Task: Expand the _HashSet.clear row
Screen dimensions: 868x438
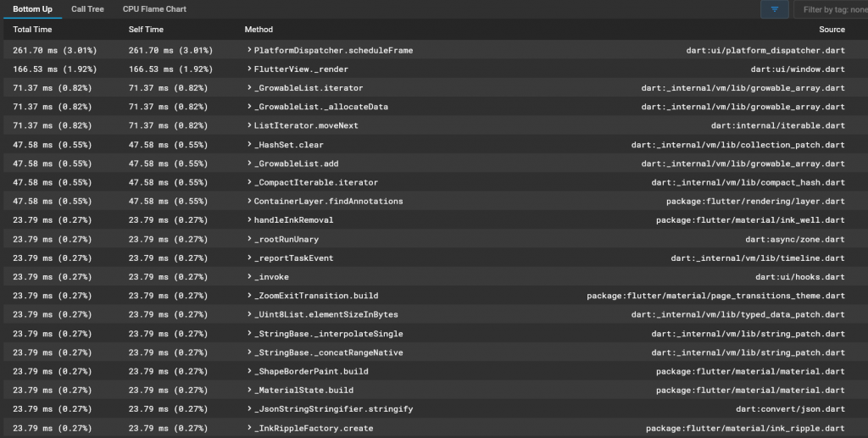Action: [249, 145]
